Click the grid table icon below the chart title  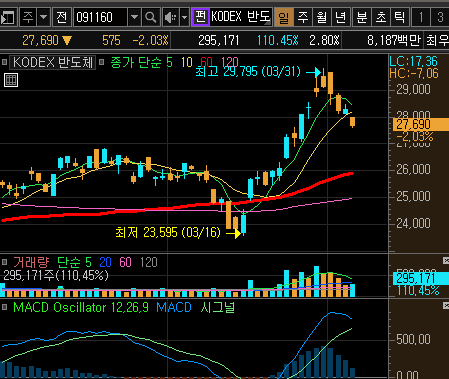(11, 80)
